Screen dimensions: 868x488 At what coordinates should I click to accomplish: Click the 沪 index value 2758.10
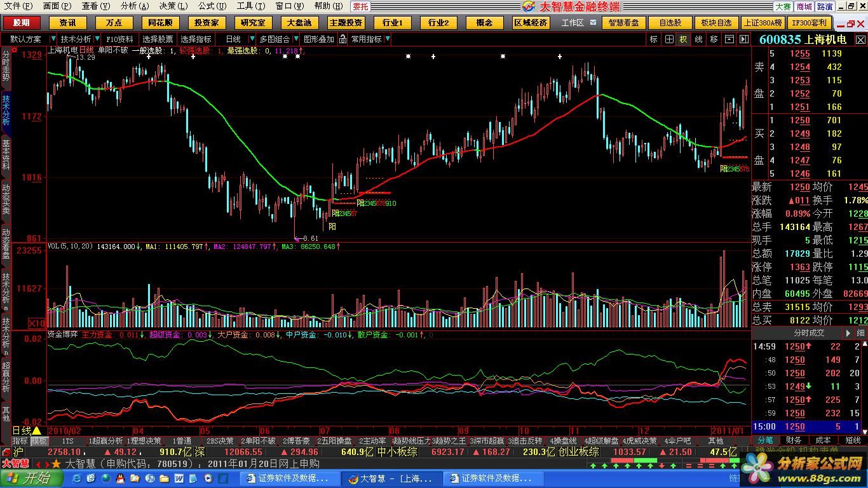coord(64,452)
